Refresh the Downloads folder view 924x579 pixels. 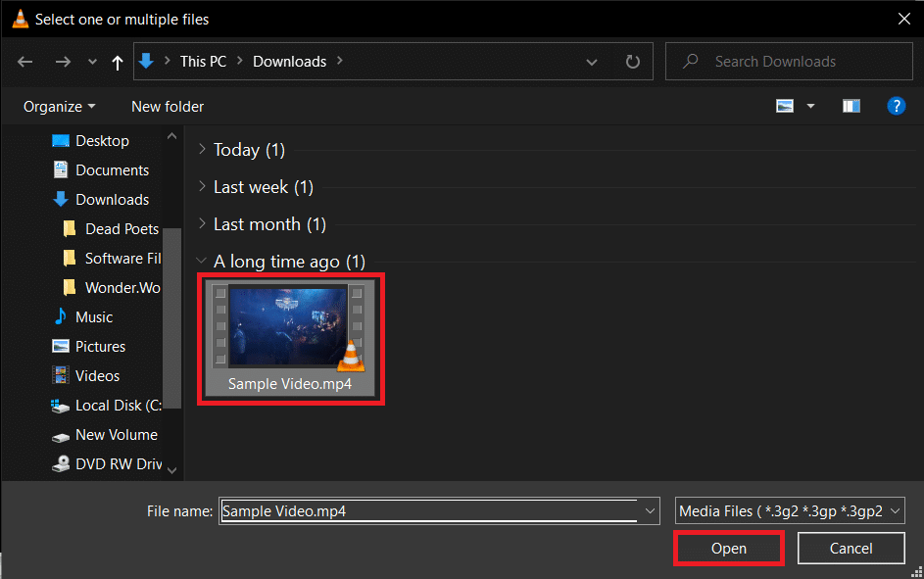pos(633,61)
